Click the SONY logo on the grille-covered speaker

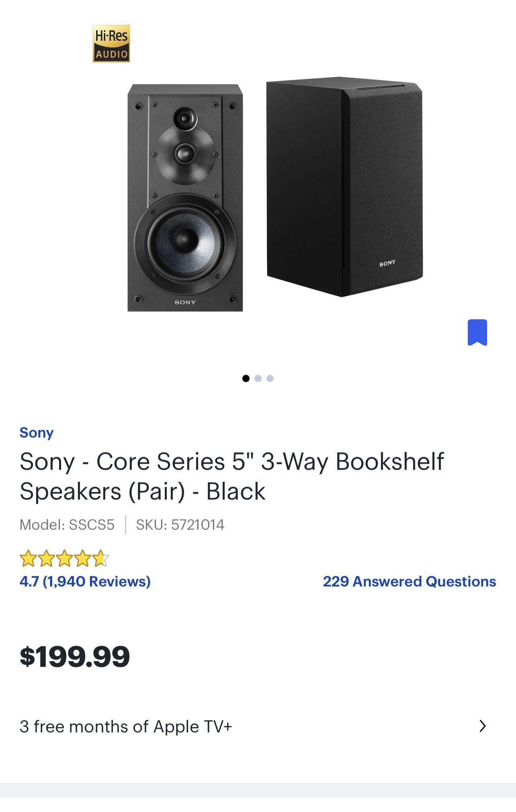[387, 263]
